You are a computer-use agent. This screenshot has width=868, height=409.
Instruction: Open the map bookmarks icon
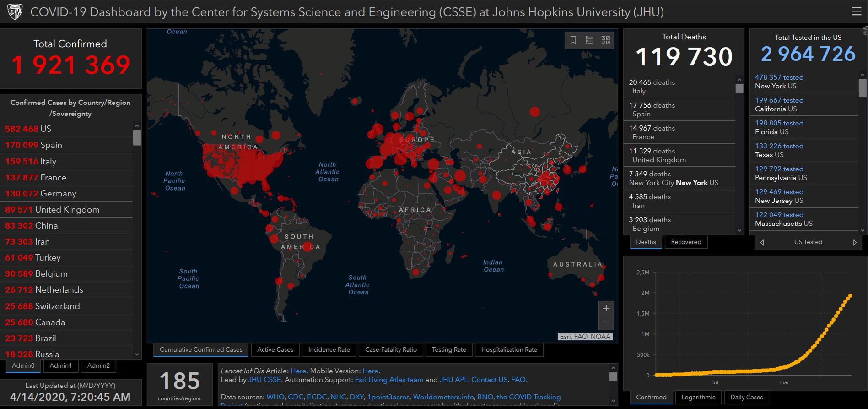pos(573,40)
